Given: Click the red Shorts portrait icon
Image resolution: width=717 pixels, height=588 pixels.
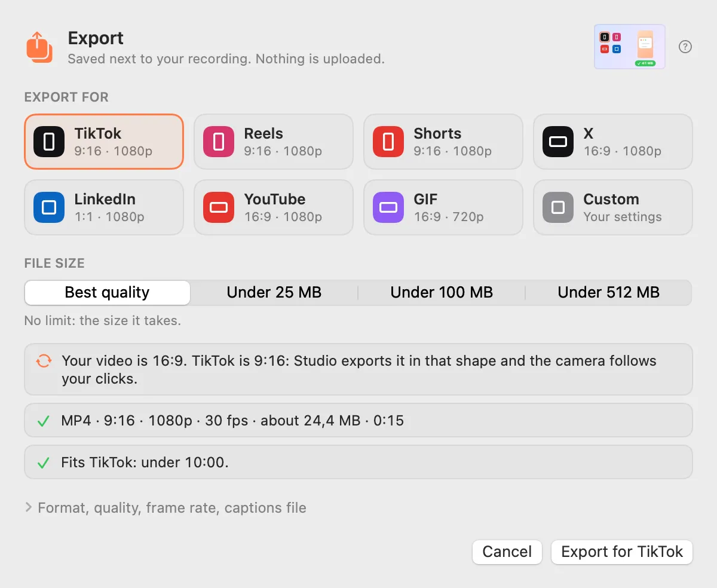Looking at the screenshot, I should pos(388,142).
